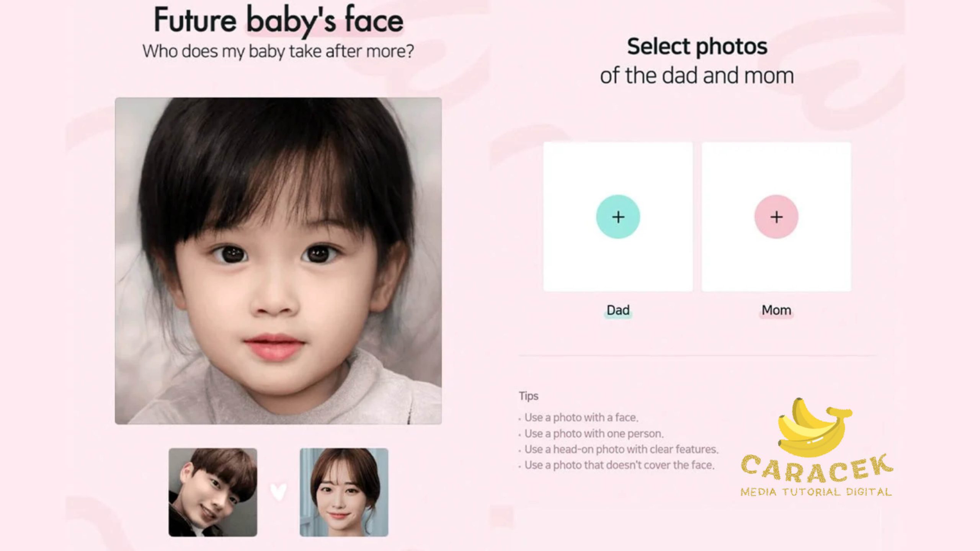The width and height of the screenshot is (980, 551).
Task: Click the "Future baby's face" title
Action: pyautogui.click(x=278, y=21)
